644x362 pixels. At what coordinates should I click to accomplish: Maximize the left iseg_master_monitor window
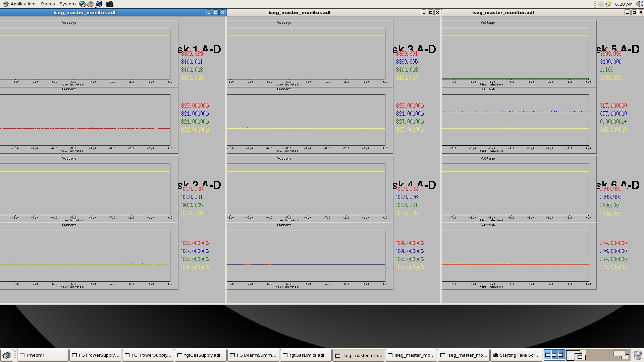click(x=216, y=12)
